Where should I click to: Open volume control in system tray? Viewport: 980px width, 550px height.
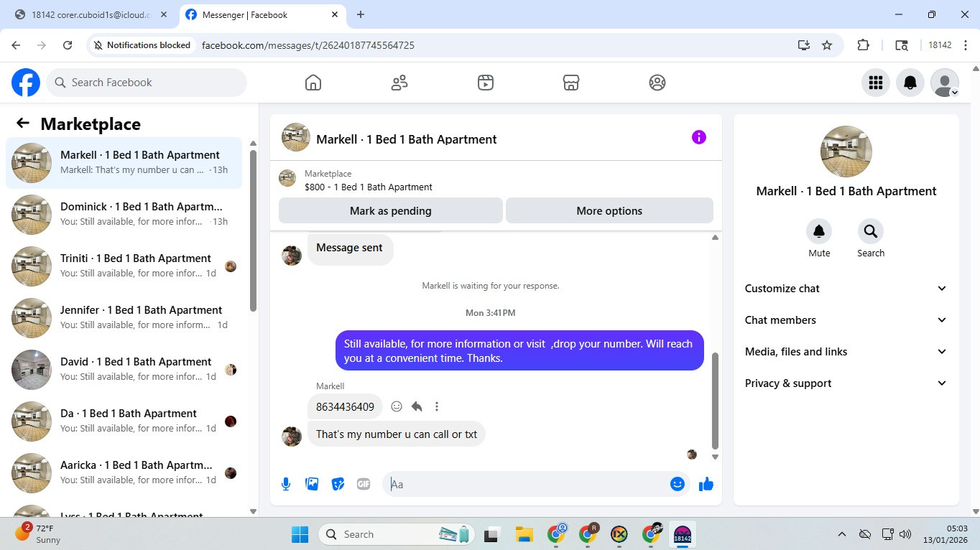[x=905, y=534]
